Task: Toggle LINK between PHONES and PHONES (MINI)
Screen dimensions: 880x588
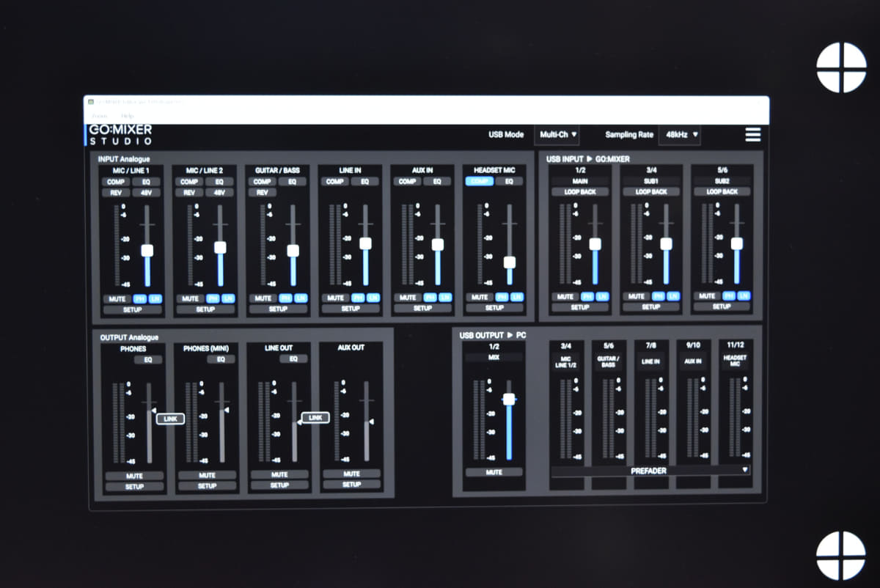Action: [x=171, y=419]
